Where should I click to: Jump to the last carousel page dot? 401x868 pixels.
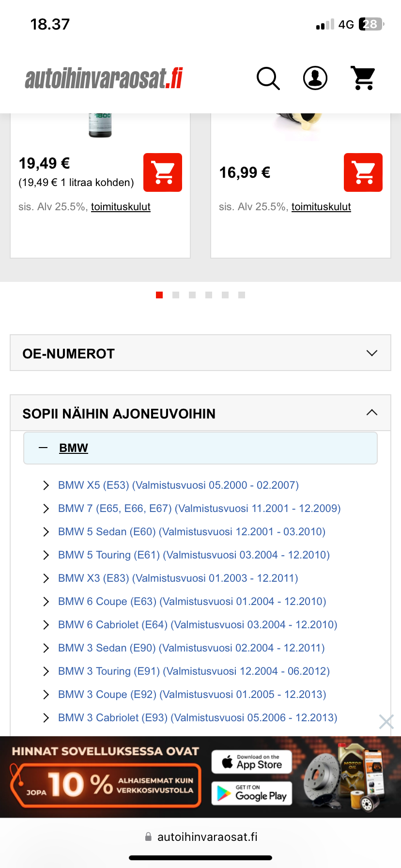click(x=242, y=295)
